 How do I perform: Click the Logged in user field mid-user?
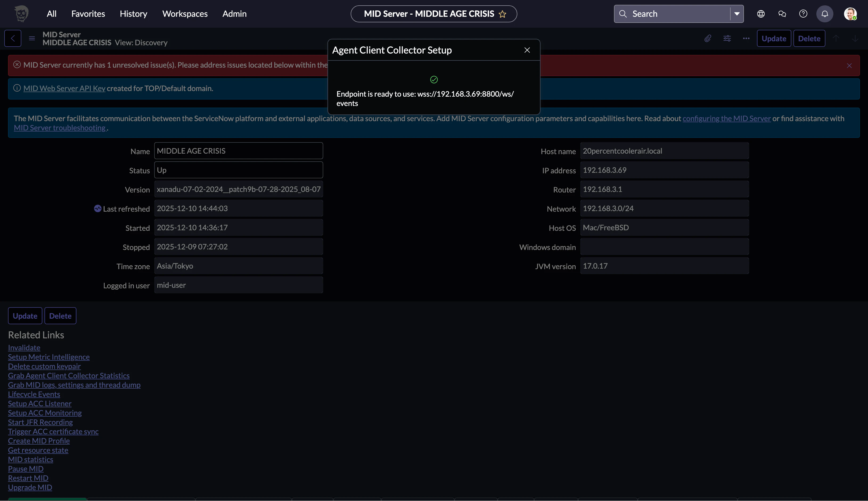tap(239, 285)
